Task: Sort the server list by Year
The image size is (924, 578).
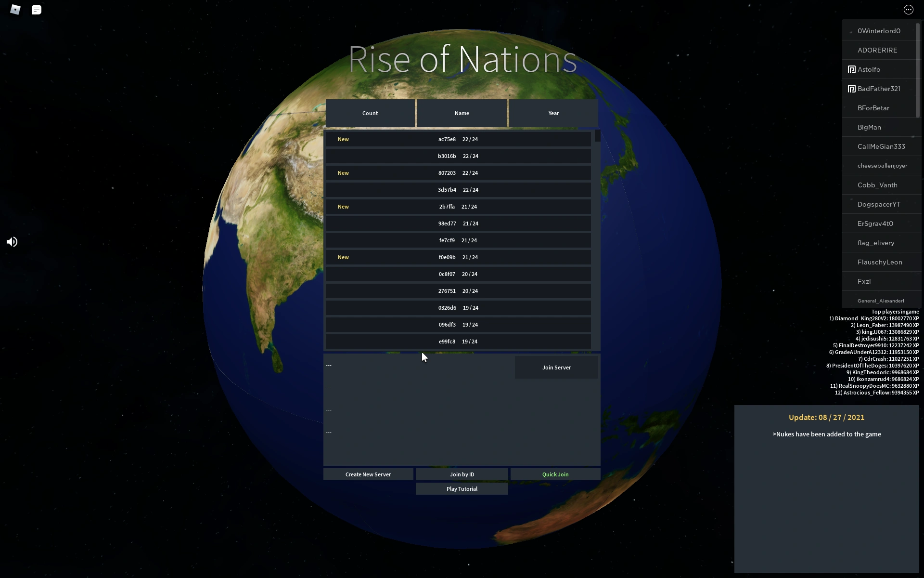Action: 553,113
